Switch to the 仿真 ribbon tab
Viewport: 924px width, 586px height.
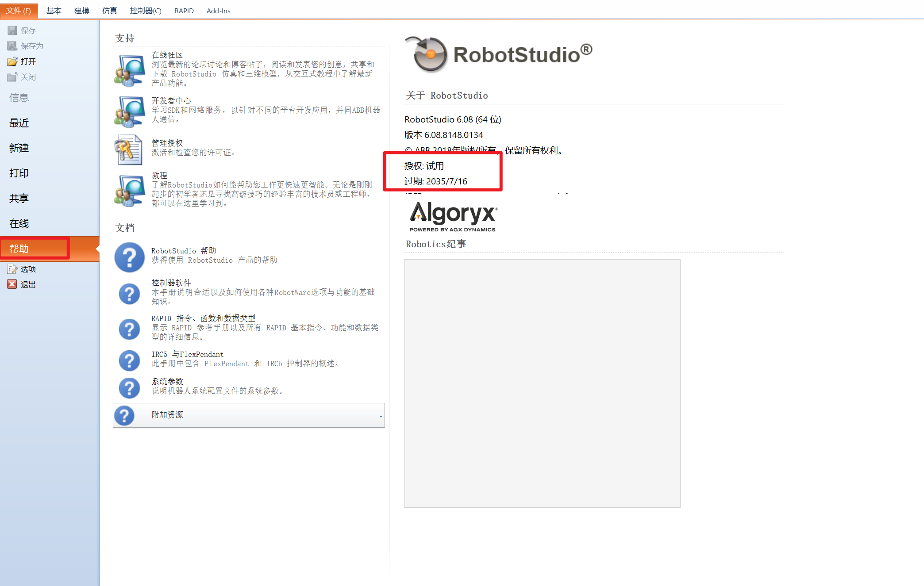point(110,11)
